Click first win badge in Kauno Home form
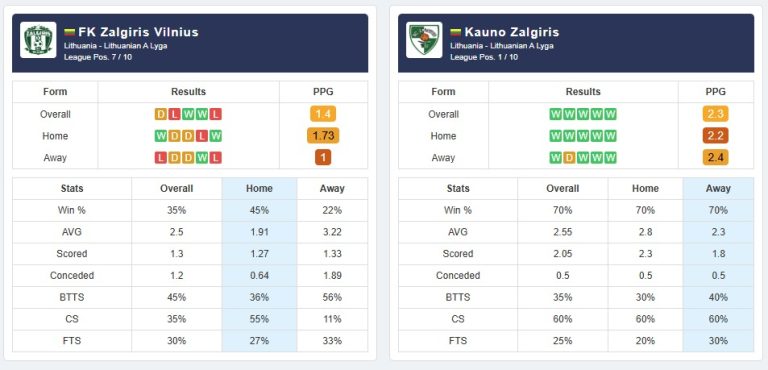The image size is (768, 370). (555, 136)
